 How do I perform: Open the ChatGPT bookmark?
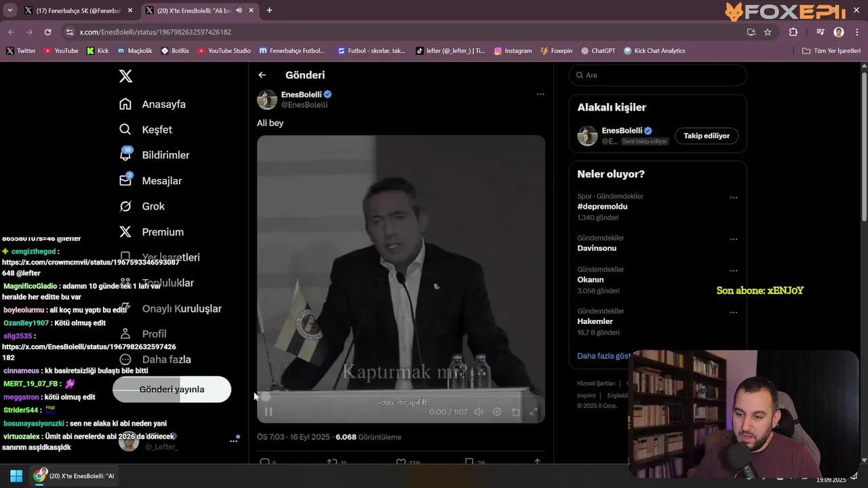pos(598,51)
